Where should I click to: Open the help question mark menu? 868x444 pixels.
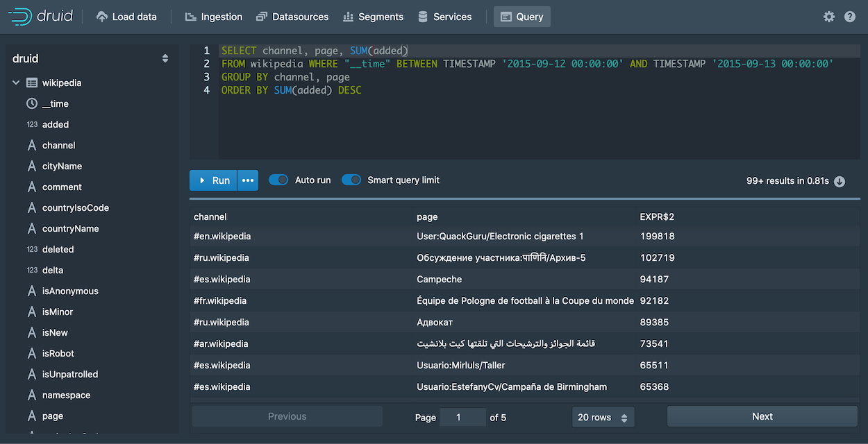click(850, 17)
